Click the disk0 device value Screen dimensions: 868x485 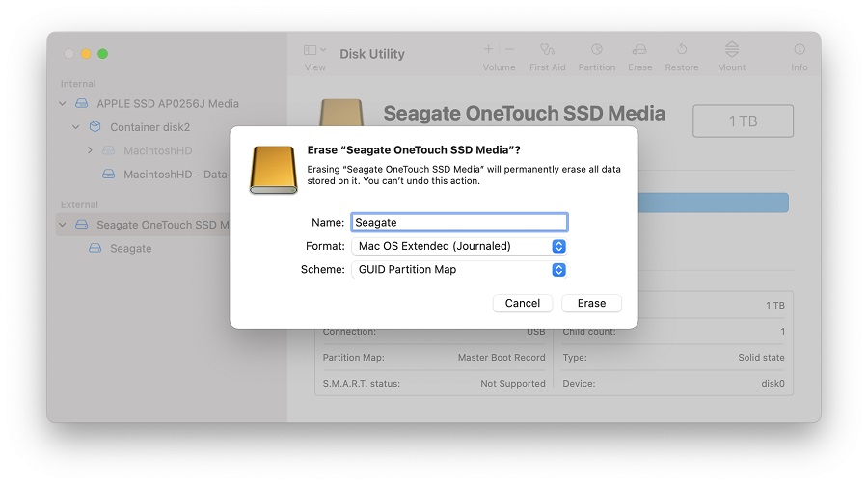[x=773, y=383]
